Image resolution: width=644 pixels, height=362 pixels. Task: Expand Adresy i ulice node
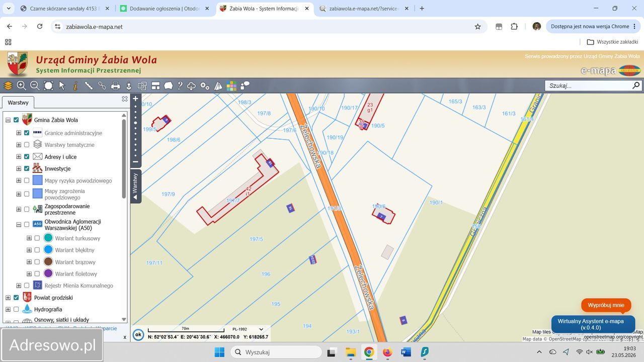(x=19, y=157)
